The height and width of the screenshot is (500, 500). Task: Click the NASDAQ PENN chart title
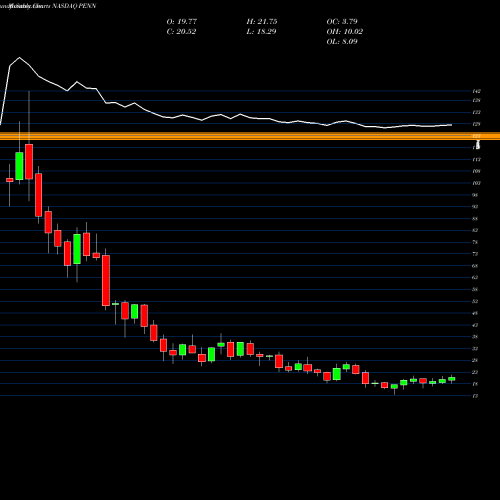click(74, 6)
